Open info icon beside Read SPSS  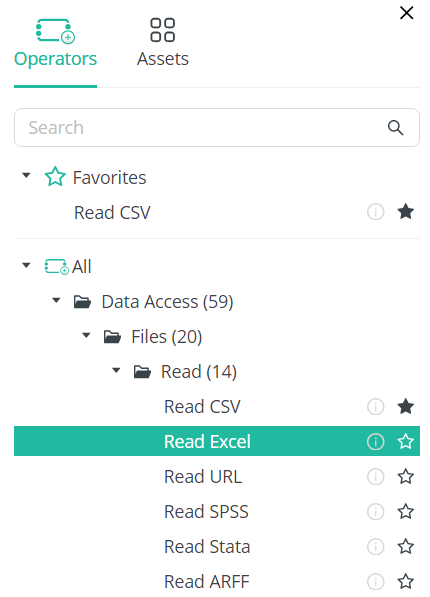pyautogui.click(x=375, y=512)
